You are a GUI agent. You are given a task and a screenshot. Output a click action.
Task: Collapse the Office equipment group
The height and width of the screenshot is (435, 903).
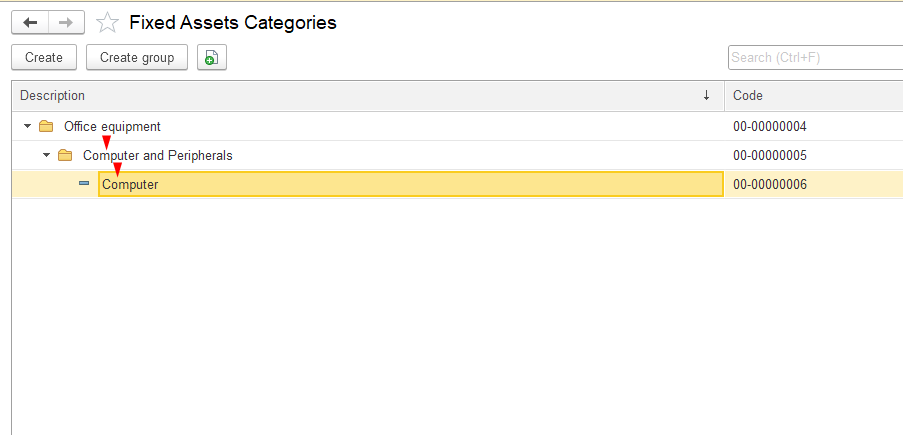26,127
